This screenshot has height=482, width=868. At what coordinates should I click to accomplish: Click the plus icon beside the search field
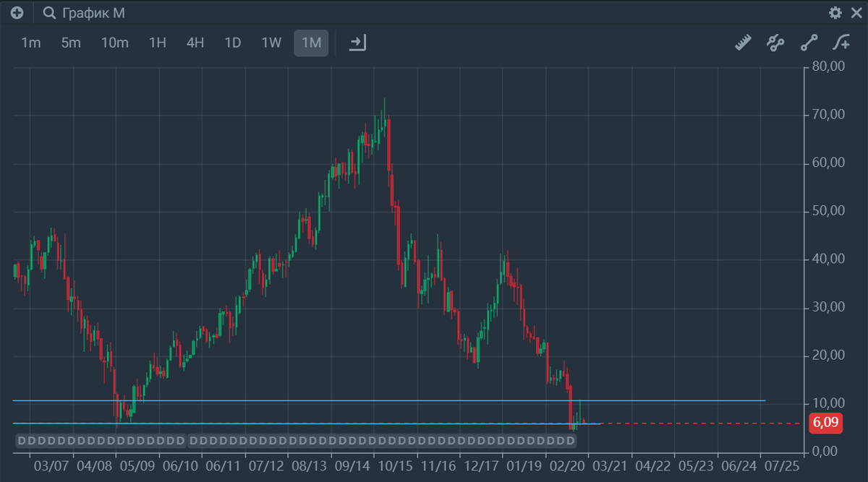[17, 12]
